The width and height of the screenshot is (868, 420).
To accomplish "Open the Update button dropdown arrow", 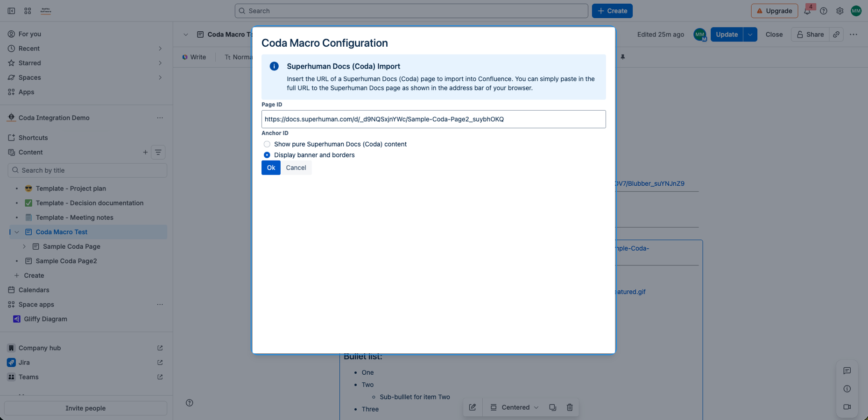I will tap(750, 35).
